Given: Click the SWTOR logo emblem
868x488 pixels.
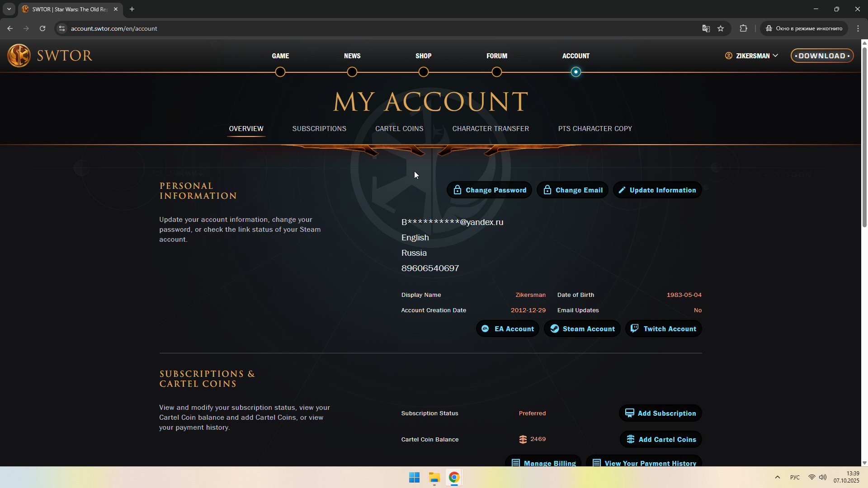Looking at the screenshot, I should 19,56.
